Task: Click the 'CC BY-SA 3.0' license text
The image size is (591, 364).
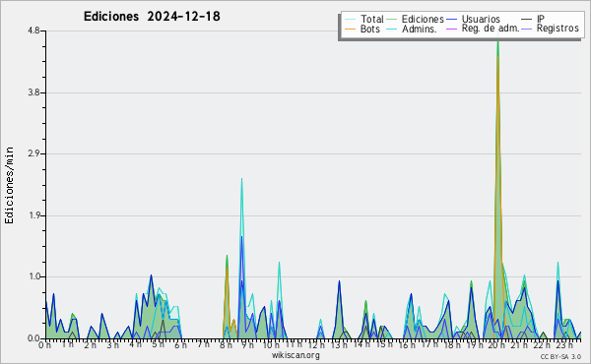Action: point(560,357)
